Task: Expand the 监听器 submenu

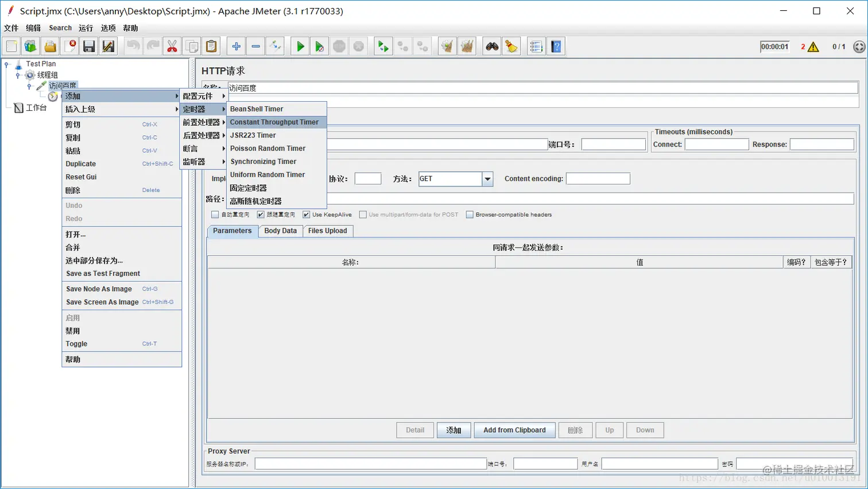Action: pyautogui.click(x=204, y=162)
